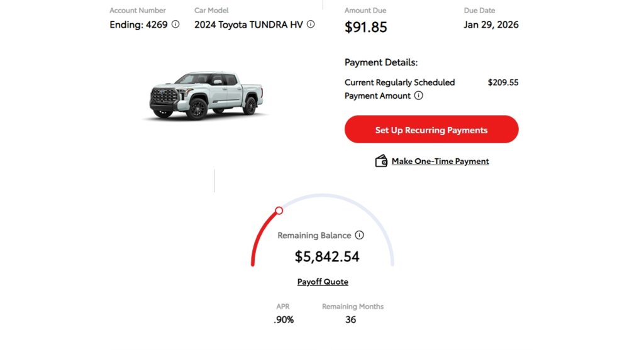This screenshot has height=350, width=644.
Task: Click the info icon next to Toyota TUNDRA HV
Action: (x=311, y=25)
